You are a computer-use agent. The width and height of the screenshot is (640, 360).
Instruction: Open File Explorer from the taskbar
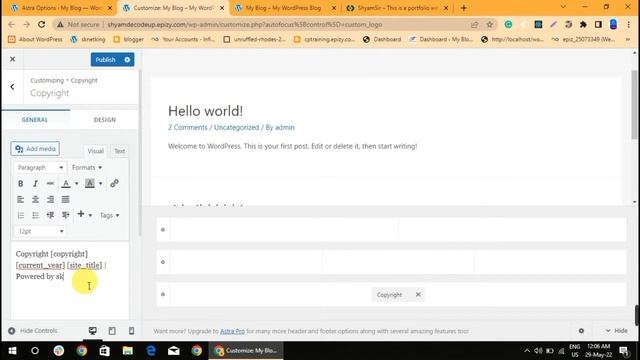click(127, 350)
